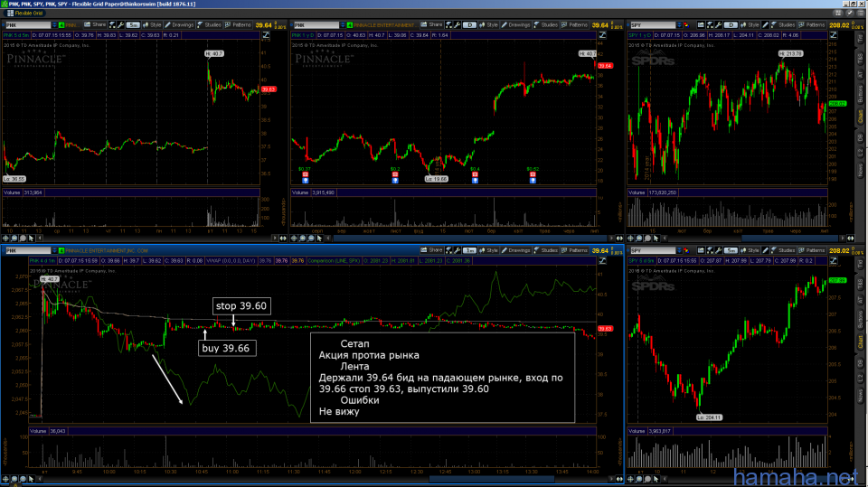Click the share icon in top-right SPY chart
This screenshot has width=868, height=487.
tap(701, 25)
